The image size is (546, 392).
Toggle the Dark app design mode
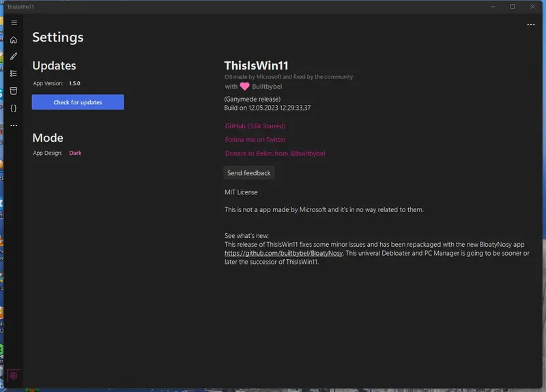pyautogui.click(x=75, y=153)
